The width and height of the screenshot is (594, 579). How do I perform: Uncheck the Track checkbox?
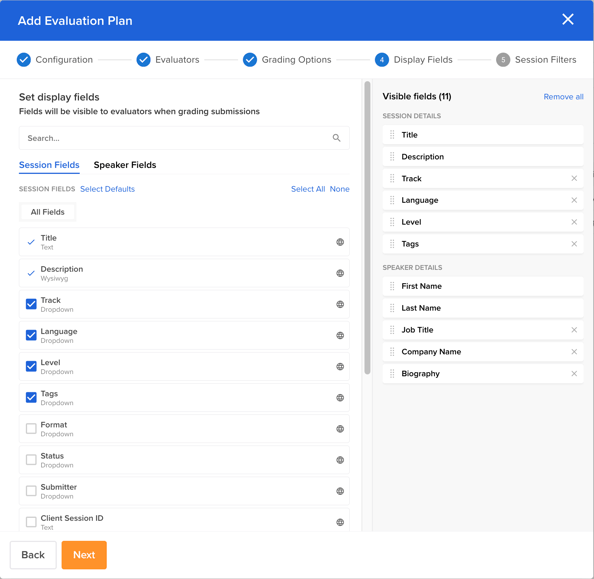click(31, 304)
